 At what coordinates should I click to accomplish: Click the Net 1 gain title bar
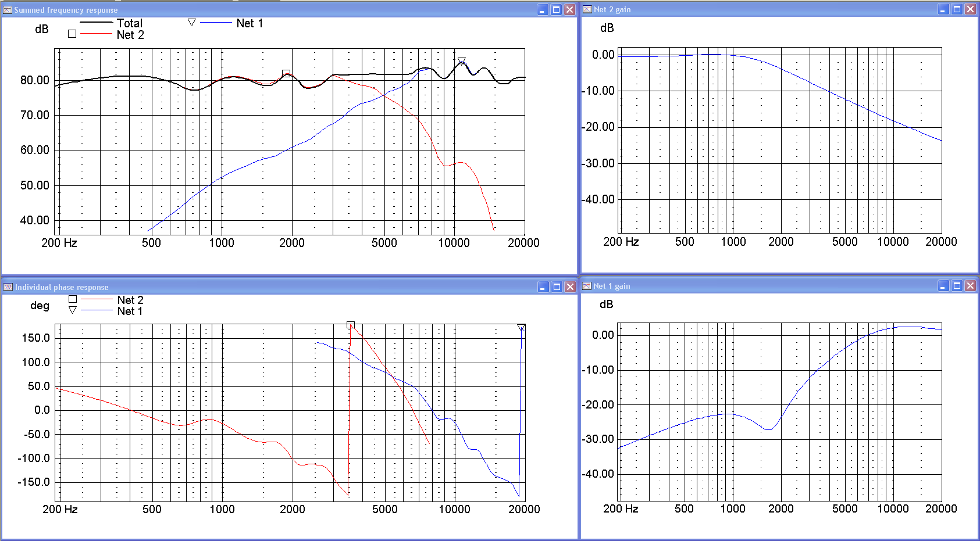(756, 286)
